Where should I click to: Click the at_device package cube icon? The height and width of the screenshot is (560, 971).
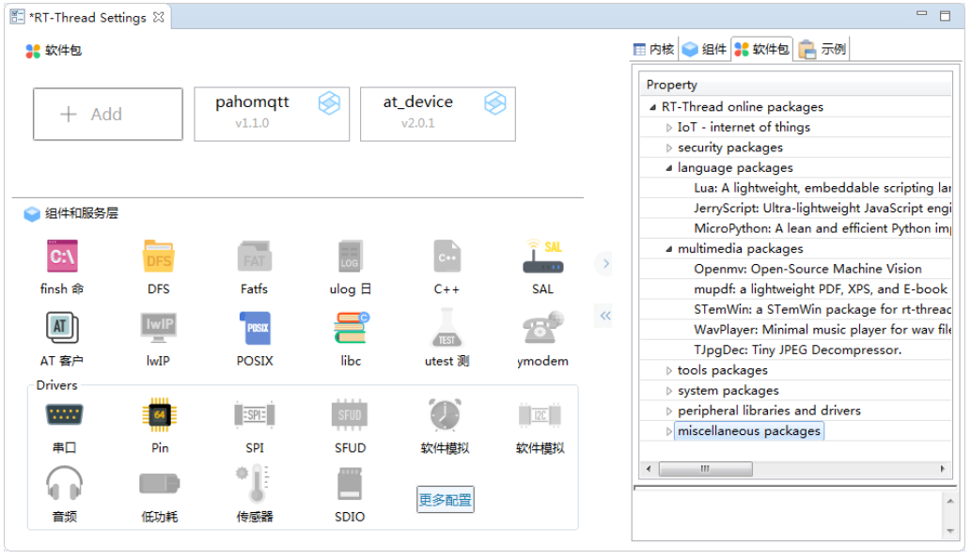[494, 103]
